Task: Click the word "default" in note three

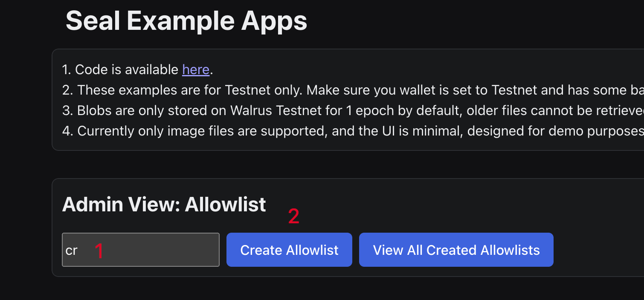Action: tap(436, 110)
